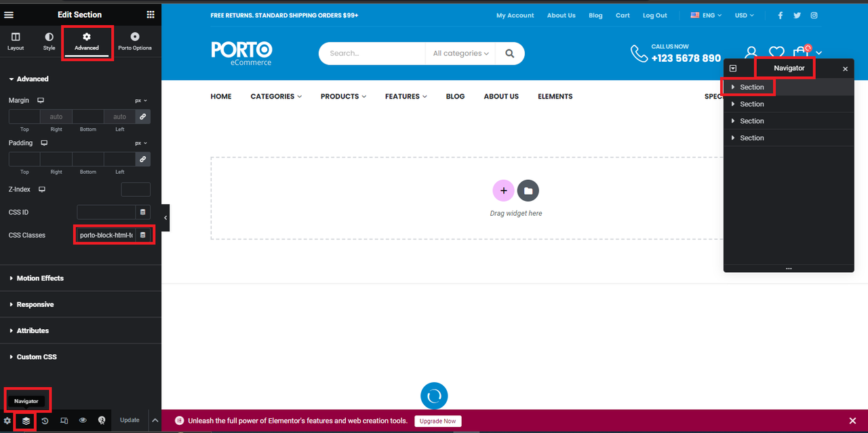Viewport: 868px width, 433px height.
Task: Open the save options arrow beside Update
Action: [155, 420]
